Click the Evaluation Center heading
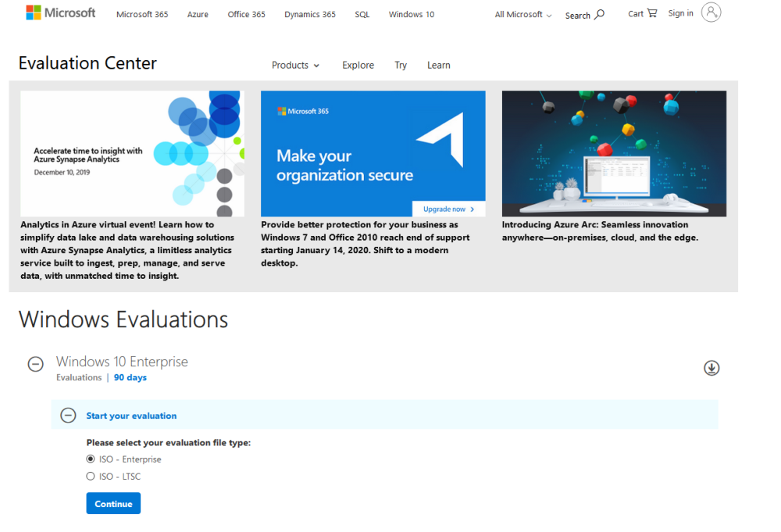Viewport: 781px width, 532px height. (87, 63)
